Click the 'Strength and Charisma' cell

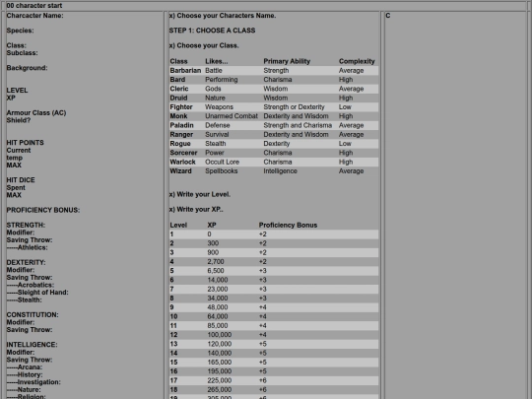click(298, 125)
